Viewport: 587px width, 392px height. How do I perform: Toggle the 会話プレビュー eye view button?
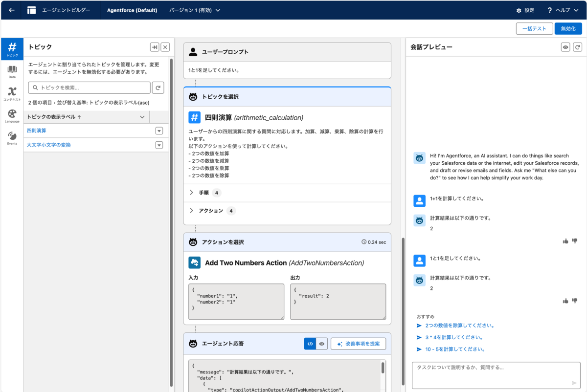(x=566, y=47)
